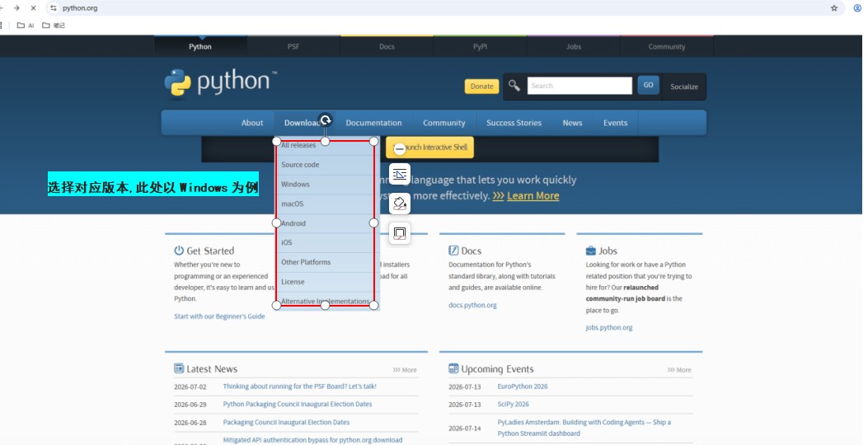This screenshot has width=868, height=445.
Task: Click the briefcase icon beside Jobs heading
Action: point(591,251)
